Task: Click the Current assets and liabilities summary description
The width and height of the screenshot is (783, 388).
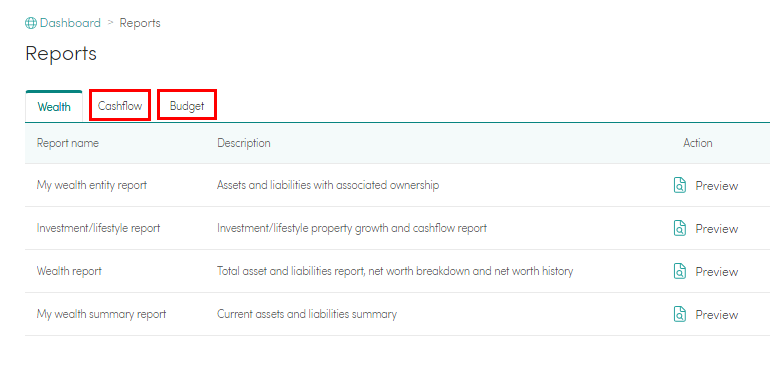Action: [x=307, y=314]
